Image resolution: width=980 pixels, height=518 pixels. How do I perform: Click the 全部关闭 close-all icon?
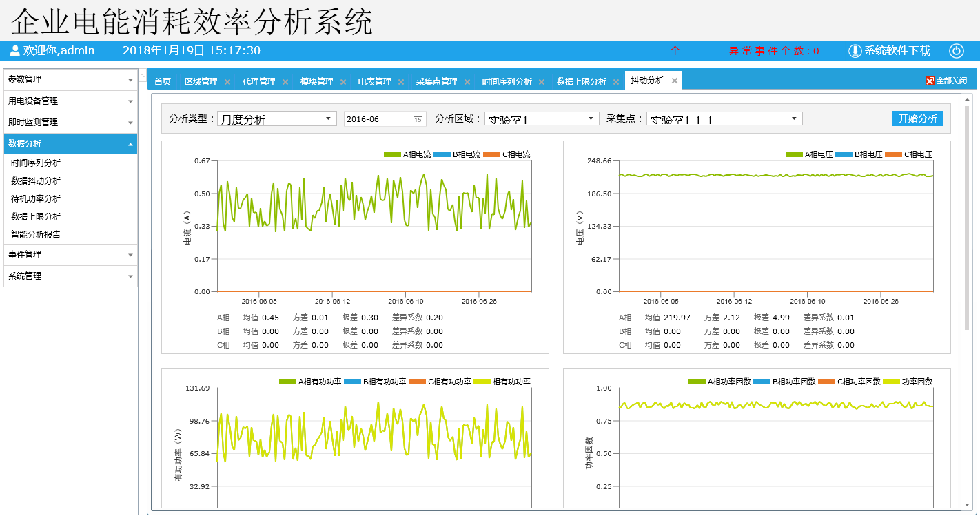click(x=930, y=81)
